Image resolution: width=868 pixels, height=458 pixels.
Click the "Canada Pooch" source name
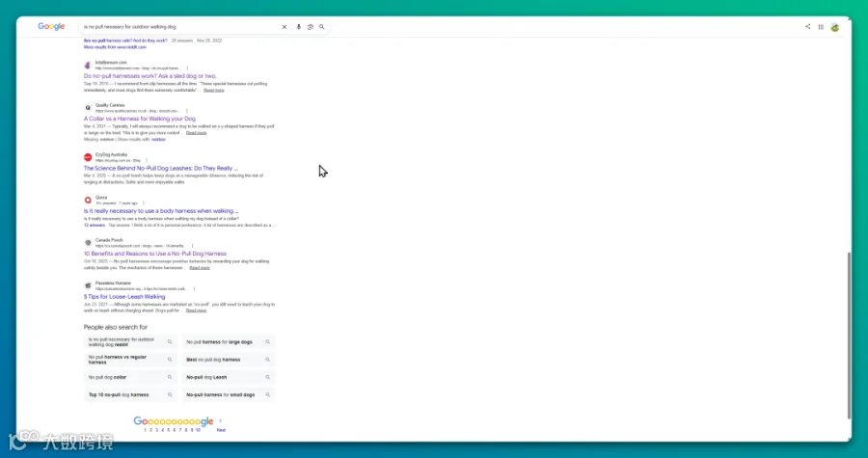click(x=109, y=240)
